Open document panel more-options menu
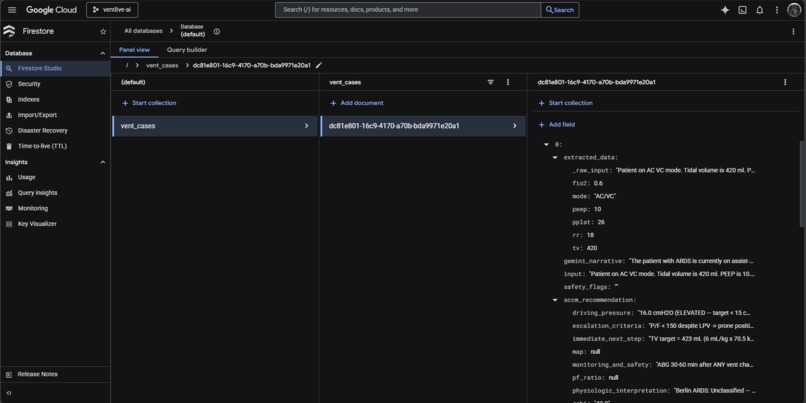Image resolution: width=806 pixels, height=403 pixels. pos(785,82)
